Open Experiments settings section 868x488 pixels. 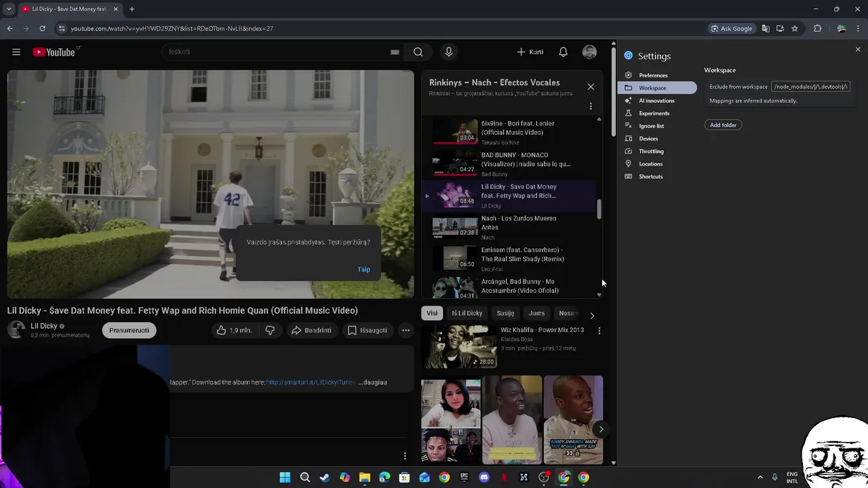(x=657, y=113)
